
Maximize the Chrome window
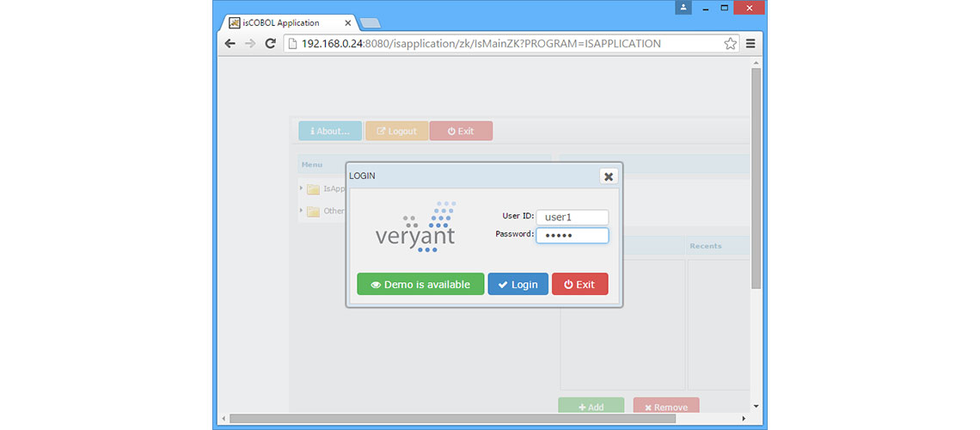(725, 8)
